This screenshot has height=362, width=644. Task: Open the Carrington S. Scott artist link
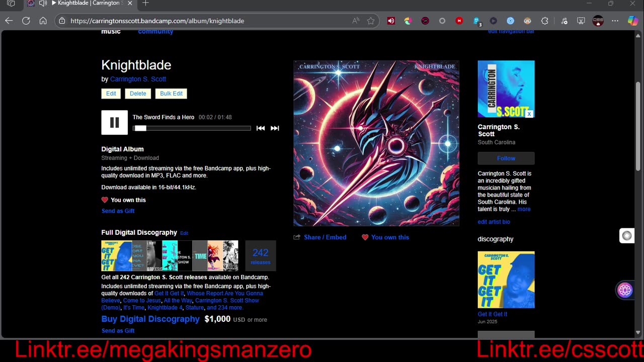pyautogui.click(x=138, y=79)
